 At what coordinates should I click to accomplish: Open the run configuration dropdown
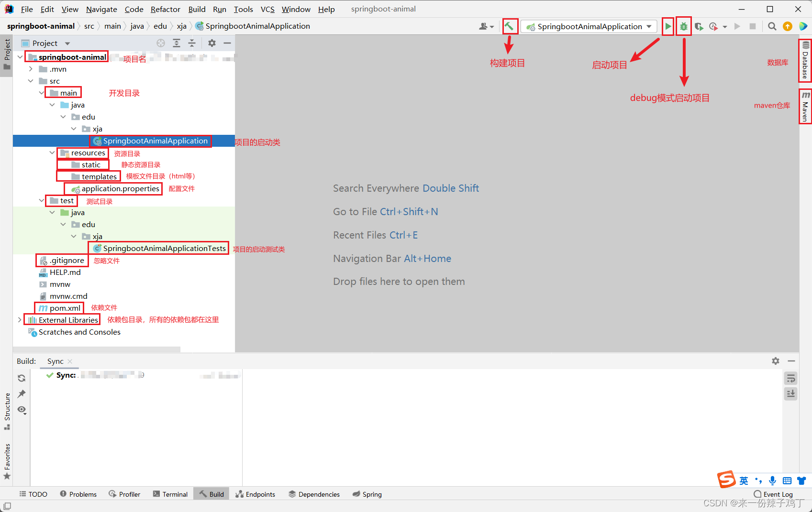[x=590, y=26]
